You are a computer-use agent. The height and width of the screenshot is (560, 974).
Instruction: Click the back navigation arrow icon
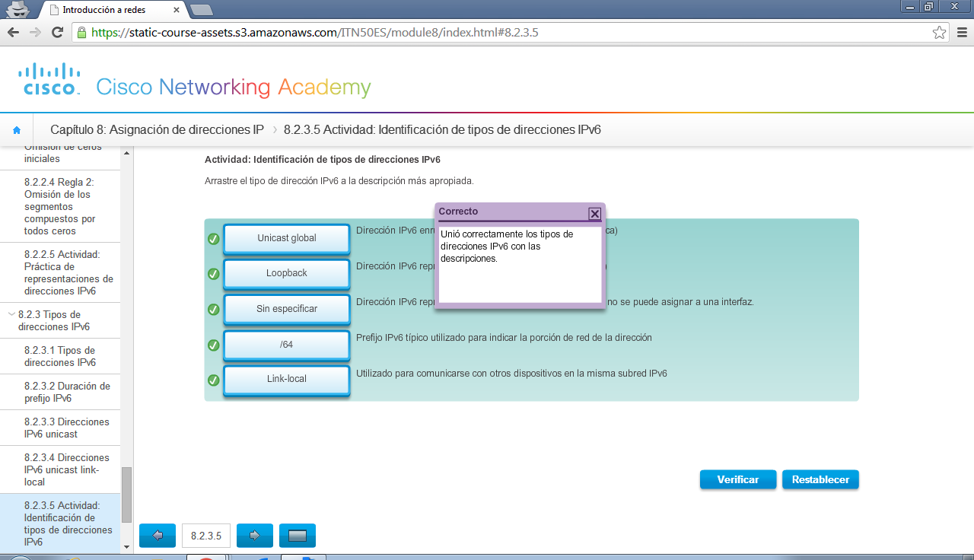[157, 535]
